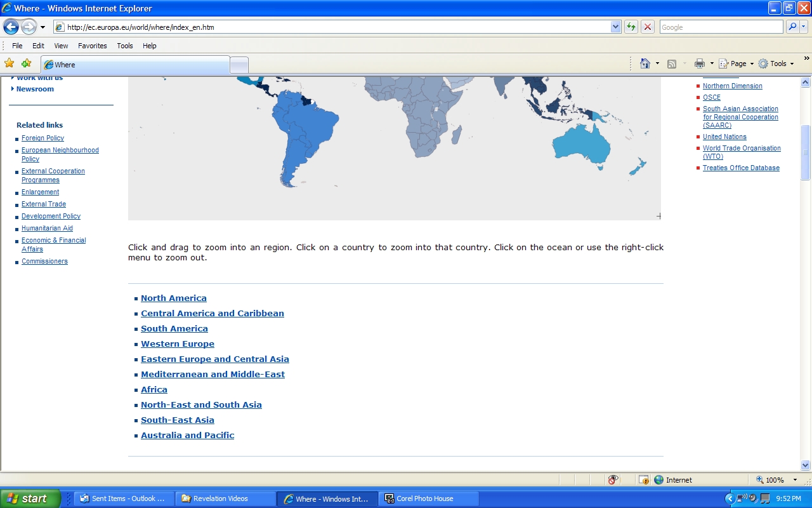Screen dimensions: 812x508
Task: Click the Refresh page icon
Action: tap(631, 27)
